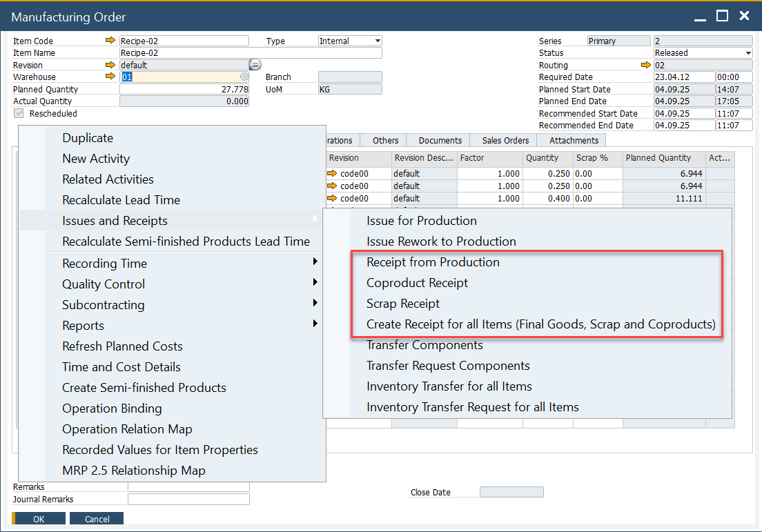This screenshot has width=762, height=532.
Task: Select Receipt from Production menu entry
Action: (433, 262)
